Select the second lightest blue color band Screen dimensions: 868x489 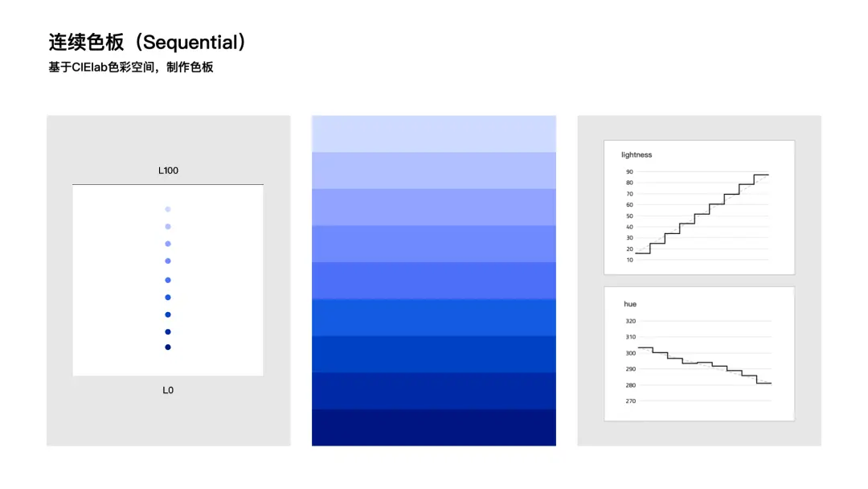433,171
